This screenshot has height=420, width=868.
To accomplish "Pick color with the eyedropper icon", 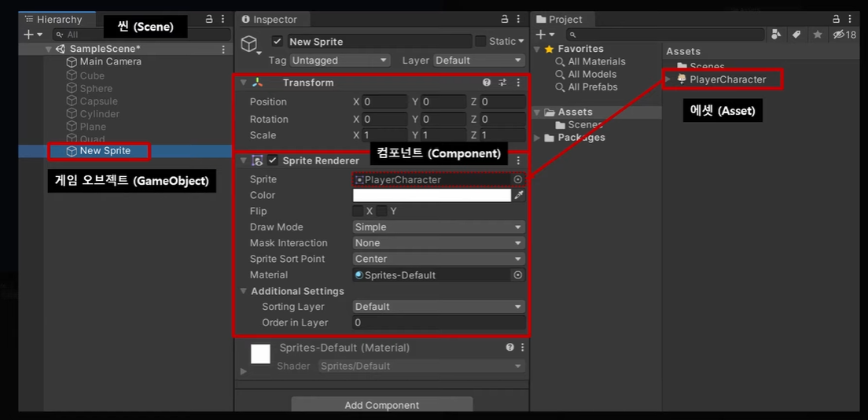I will 519,195.
